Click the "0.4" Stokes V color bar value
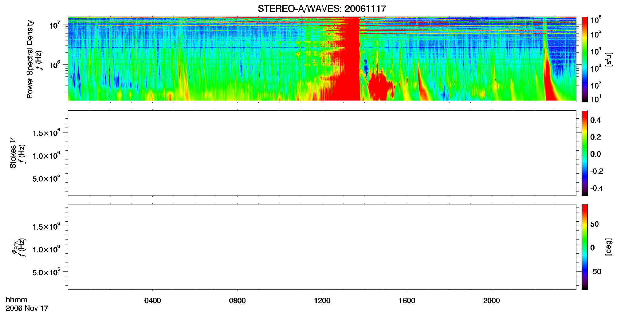The height and width of the screenshot is (332, 644). click(x=595, y=120)
